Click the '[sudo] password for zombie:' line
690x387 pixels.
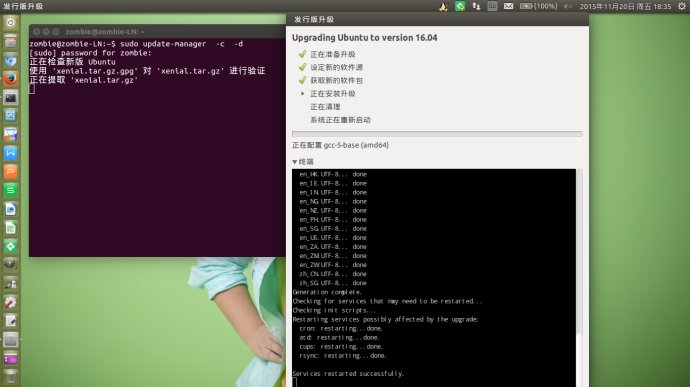[90, 53]
